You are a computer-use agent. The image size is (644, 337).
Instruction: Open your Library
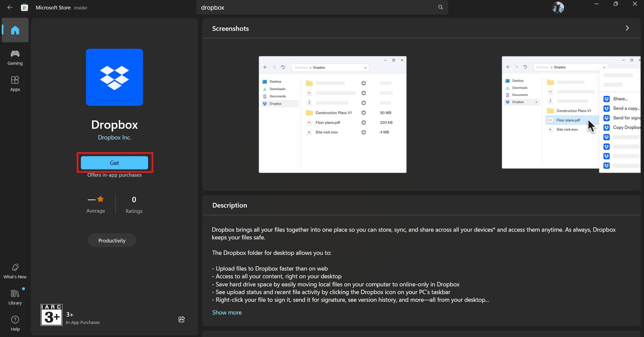[15, 296]
